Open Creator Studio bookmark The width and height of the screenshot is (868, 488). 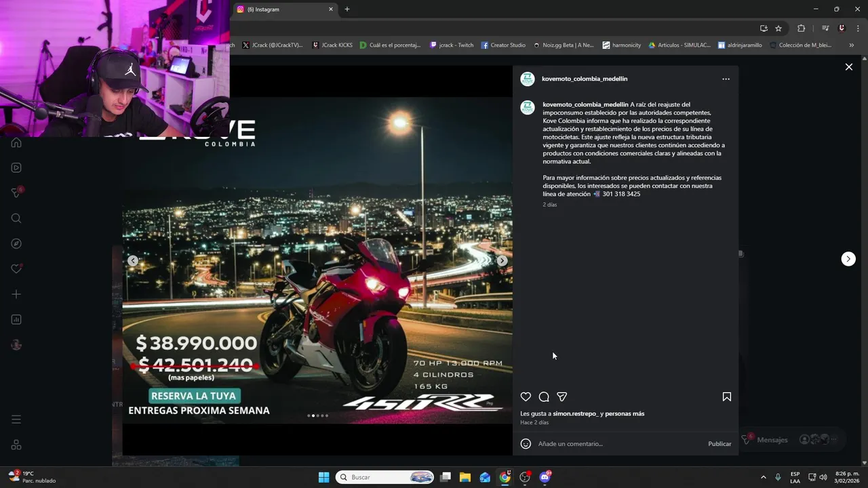coord(503,45)
